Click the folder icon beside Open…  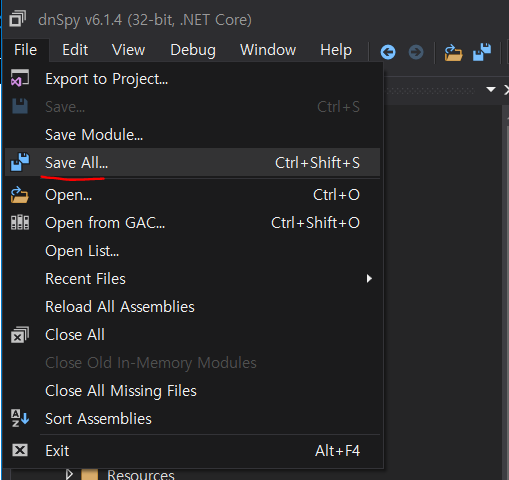pyautogui.click(x=19, y=195)
